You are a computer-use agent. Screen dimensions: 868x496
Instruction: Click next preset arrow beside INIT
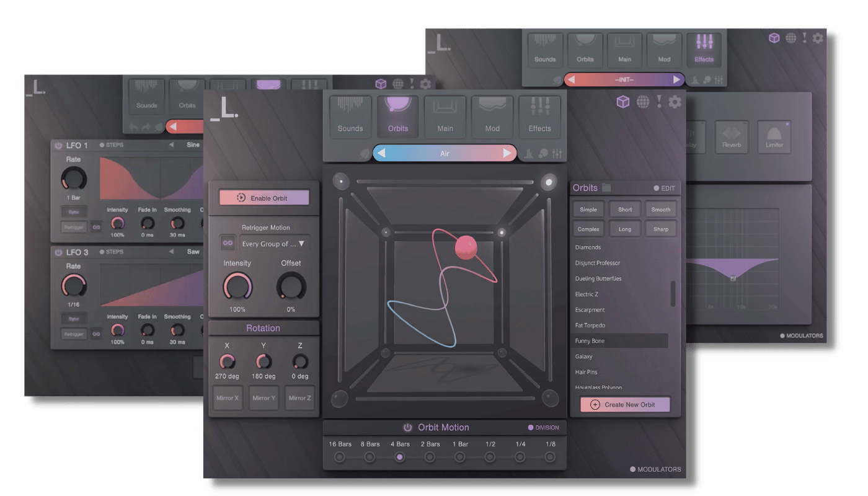pos(676,80)
